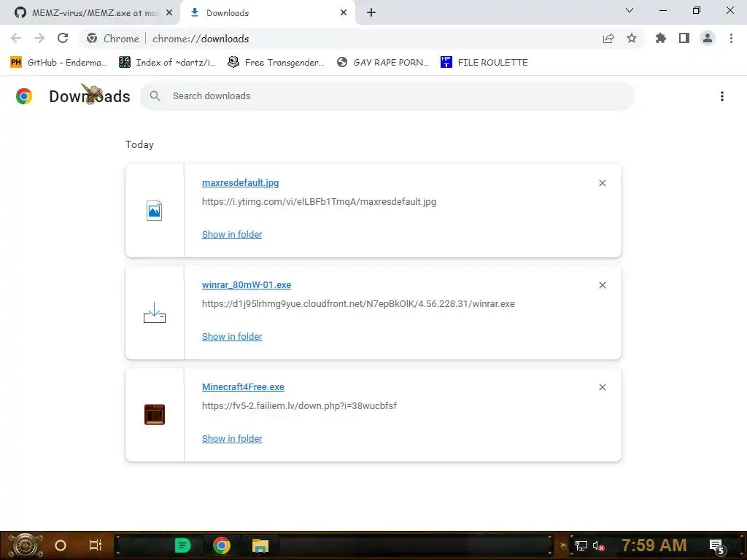The height and width of the screenshot is (560, 747).
Task: Show winrar_80mW-01.exe in folder
Action: (232, 337)
